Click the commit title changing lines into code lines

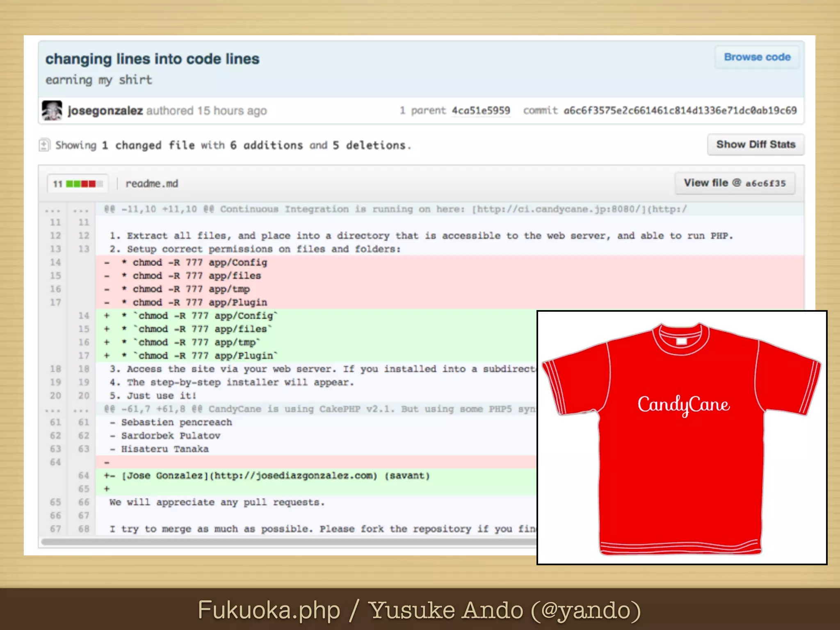(152, 59)
